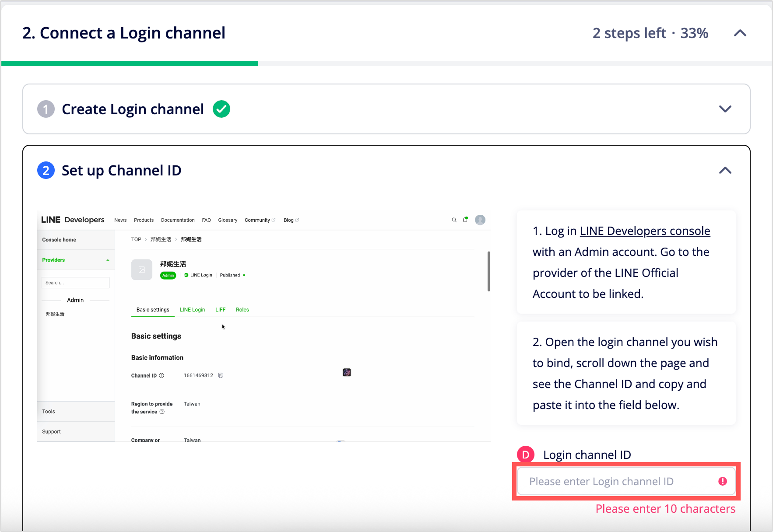Viewport: 773px width, 532px height.
Task: Click the Set up Channel ID heading
Action: click(x=121, y=170)
